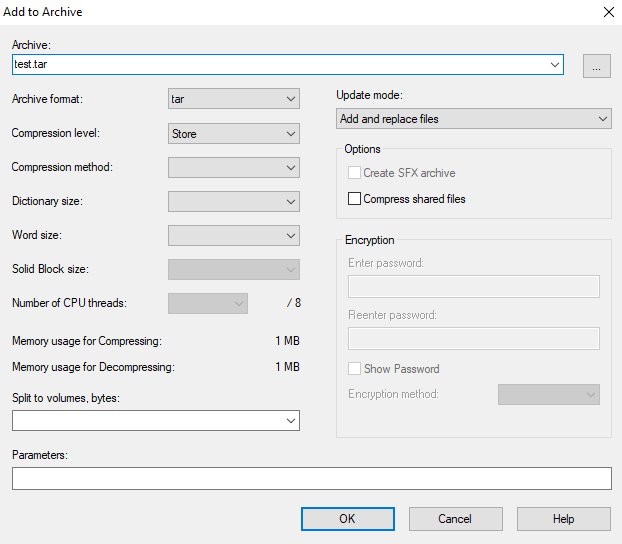Click into the Parameters text field
Screen dimensions: 622x544
point(311,479)
